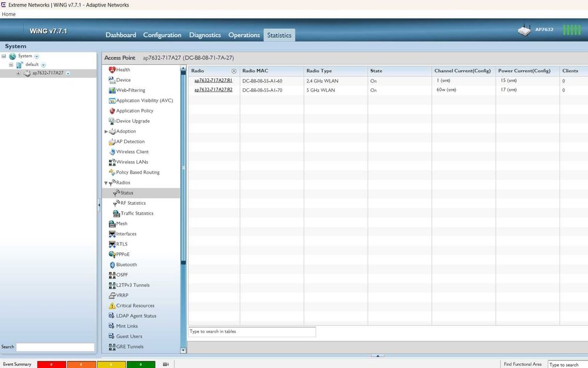Screen dimensions: 588x368
Task: Click the red critical event counter
Action: click(x=51, y=364)
